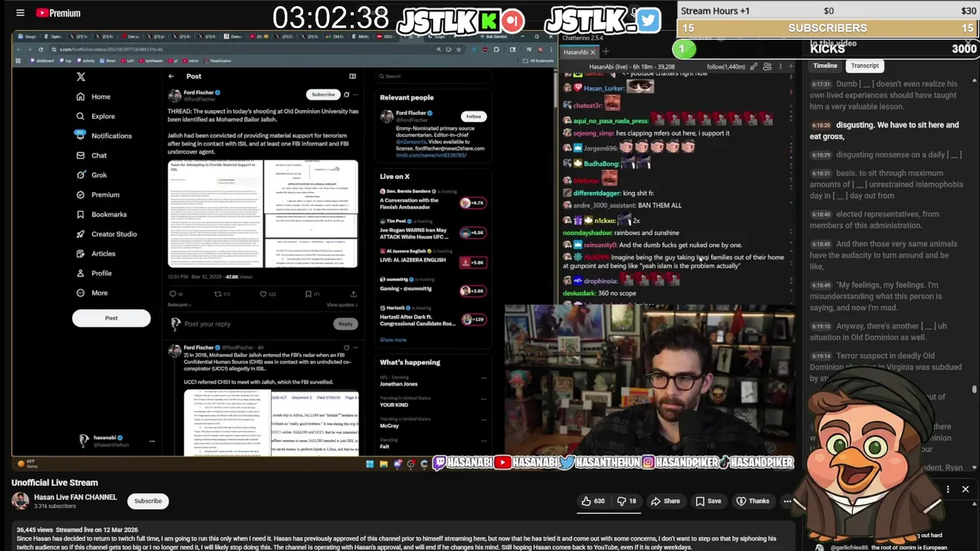
Task: Open Chat in X sidebar
Action: click(x=91, y=155)
